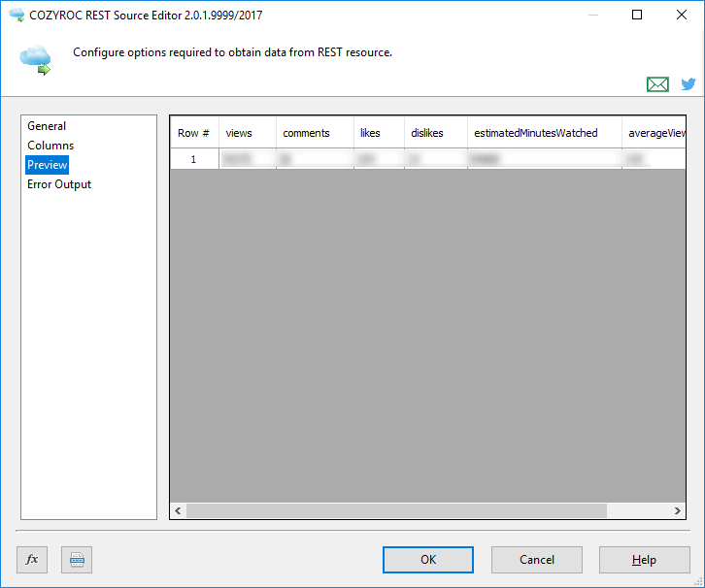Click the estimatedMinutesWatched column header
705x588 pixels.
[x=545, y=133]
